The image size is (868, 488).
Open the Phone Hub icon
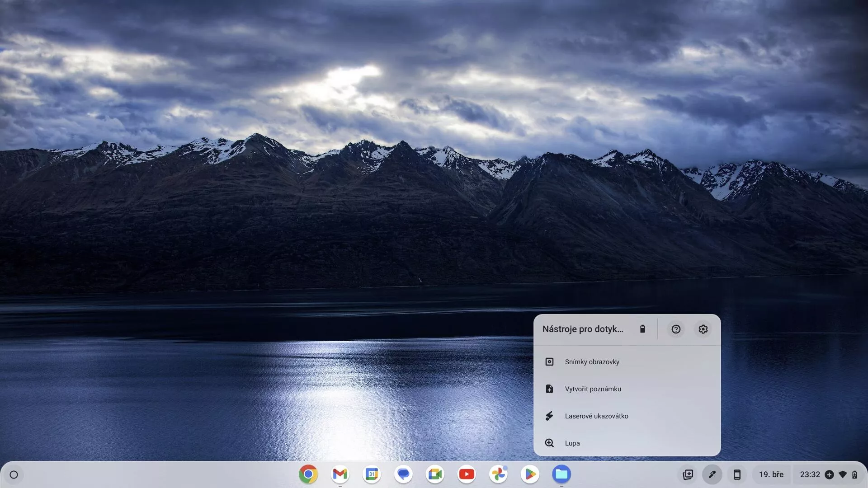pyautogui.click(x=737, y=474)
